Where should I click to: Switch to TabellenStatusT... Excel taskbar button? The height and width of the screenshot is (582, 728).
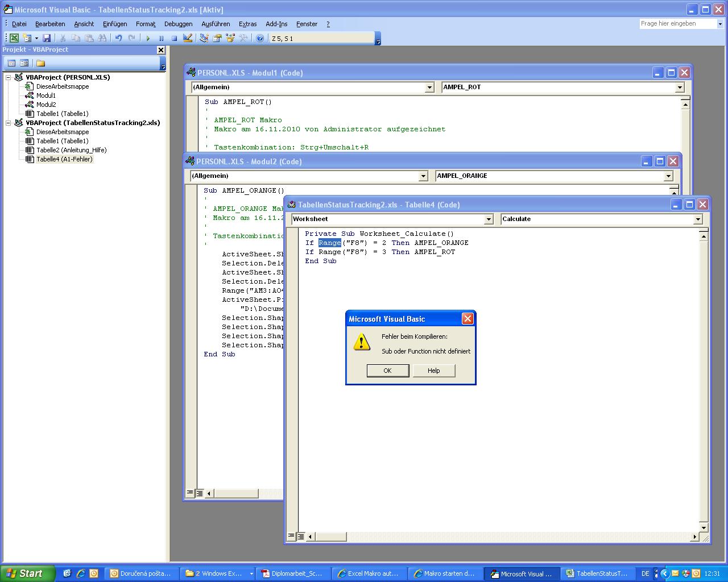pyautogui.click(x=598, y=573)
